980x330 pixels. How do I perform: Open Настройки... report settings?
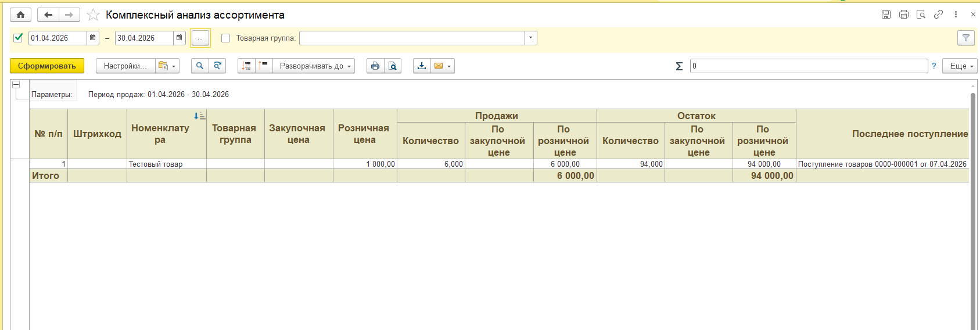pyautogui.click(x=125, y=66)
